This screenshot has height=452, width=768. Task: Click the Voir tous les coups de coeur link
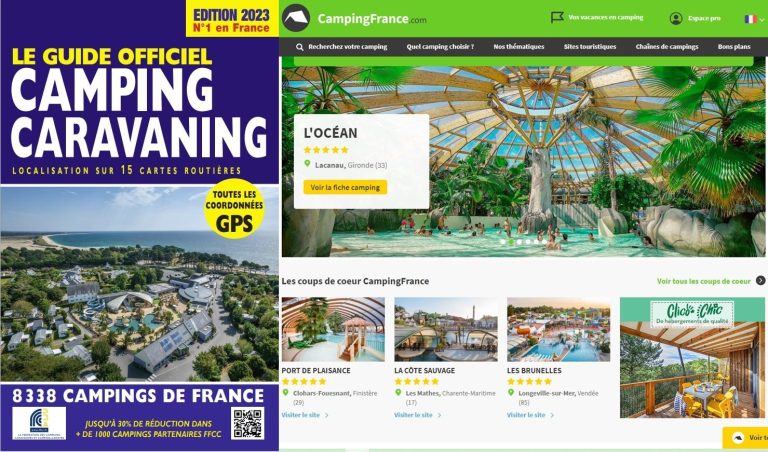click(x=703, y=281)
